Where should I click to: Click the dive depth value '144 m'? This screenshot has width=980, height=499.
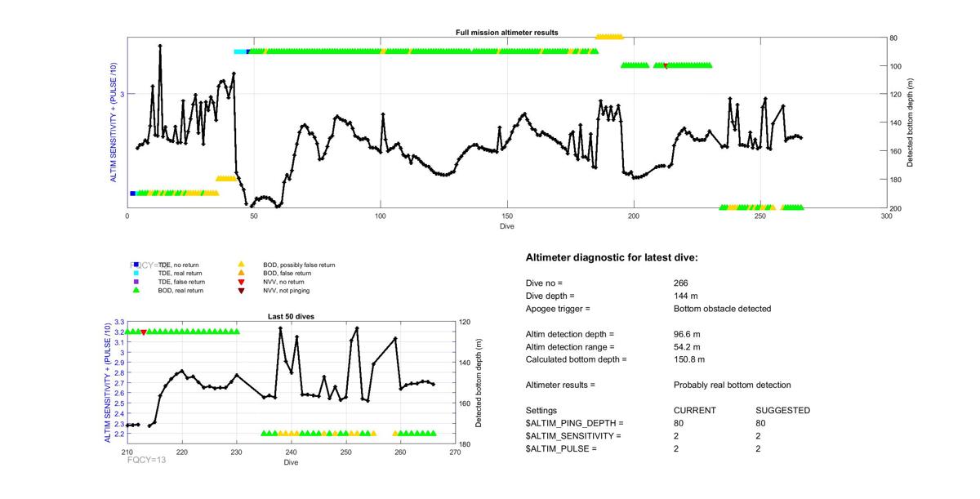pyautogui.click(x=687, y=296)
